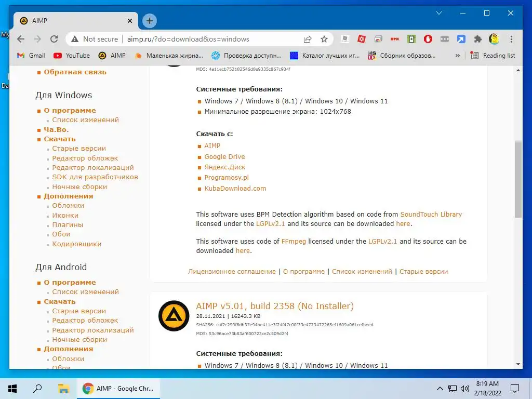Click the AIMP v5.01 No Installer logo
This screenshot has height=399, width=532.
tap(174, 315)
